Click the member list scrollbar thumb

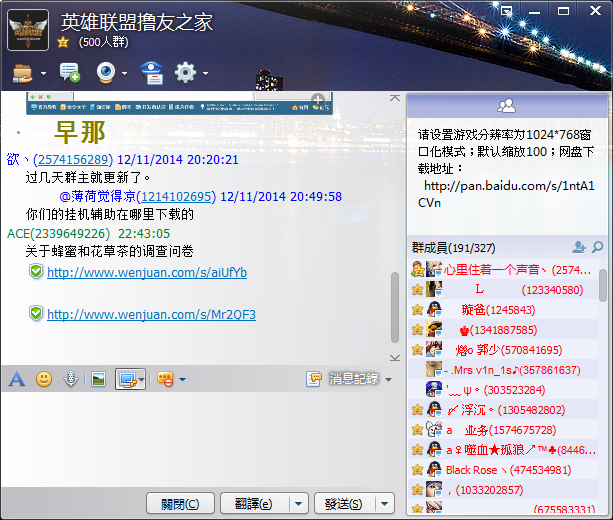point(603,285)
